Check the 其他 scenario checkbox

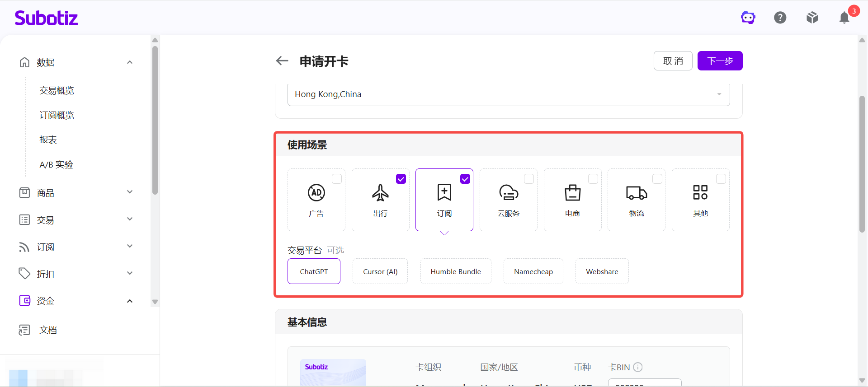pos(721,179)
